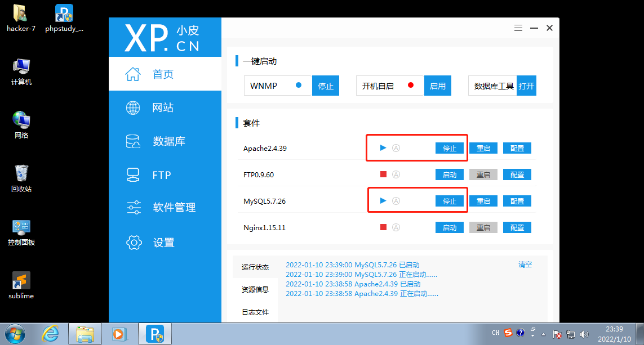The height and width of the screenshot is (345, 644).
Task: Open the 首页 home sidebar item
Action: click(x=165, y=74)
